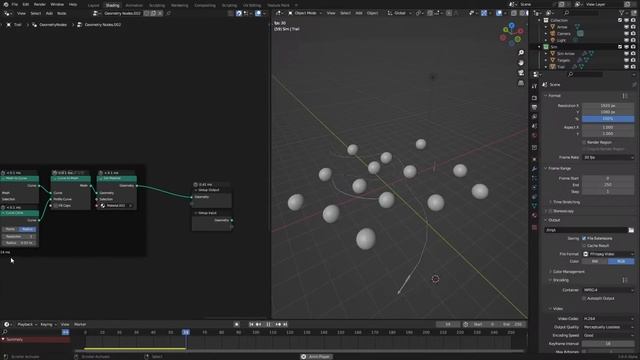Open the Tool properties tab icon
This screenshot has width=640, height=360.
(534, 86)
